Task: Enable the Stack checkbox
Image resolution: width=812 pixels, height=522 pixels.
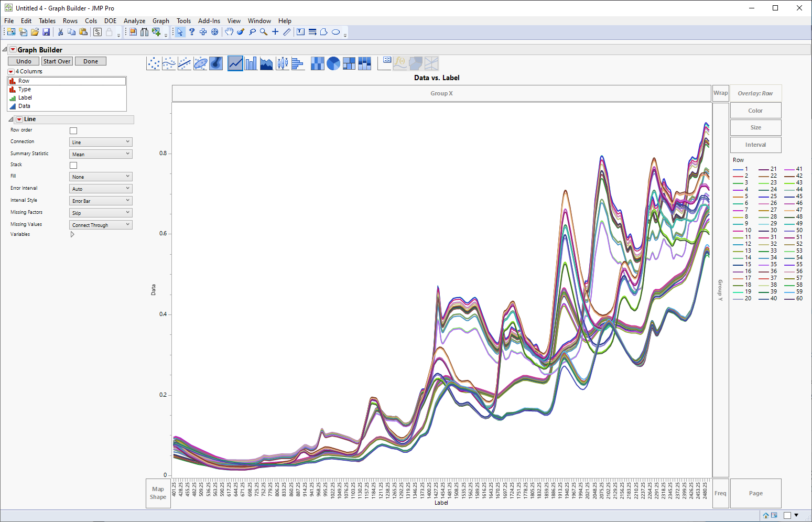Action: (73, 165)
